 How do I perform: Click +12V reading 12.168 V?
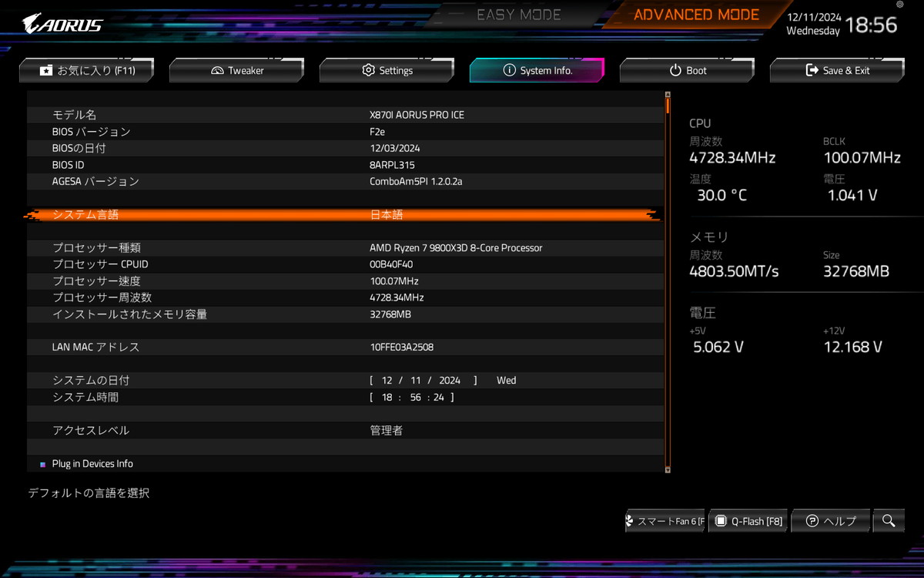852,348
